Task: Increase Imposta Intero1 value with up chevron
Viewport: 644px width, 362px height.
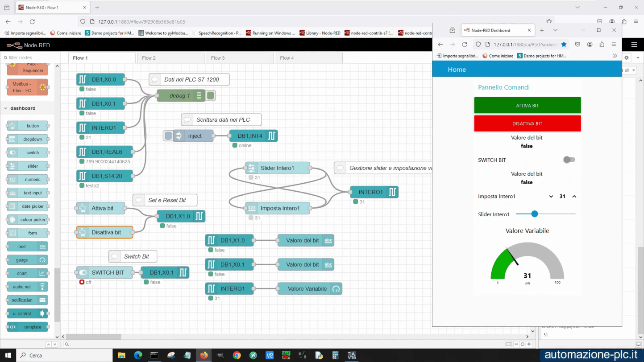Action: (x=574, y=196)
